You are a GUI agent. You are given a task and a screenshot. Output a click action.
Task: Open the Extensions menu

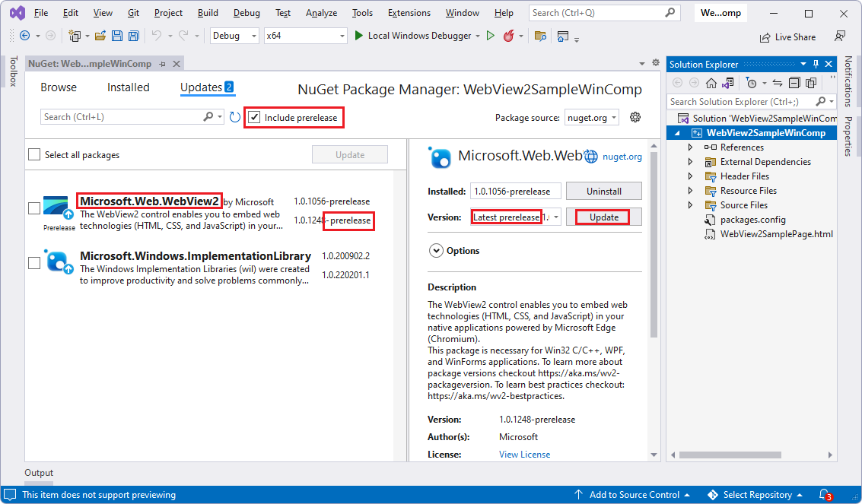pyautogui.click(x=409, y=12)
